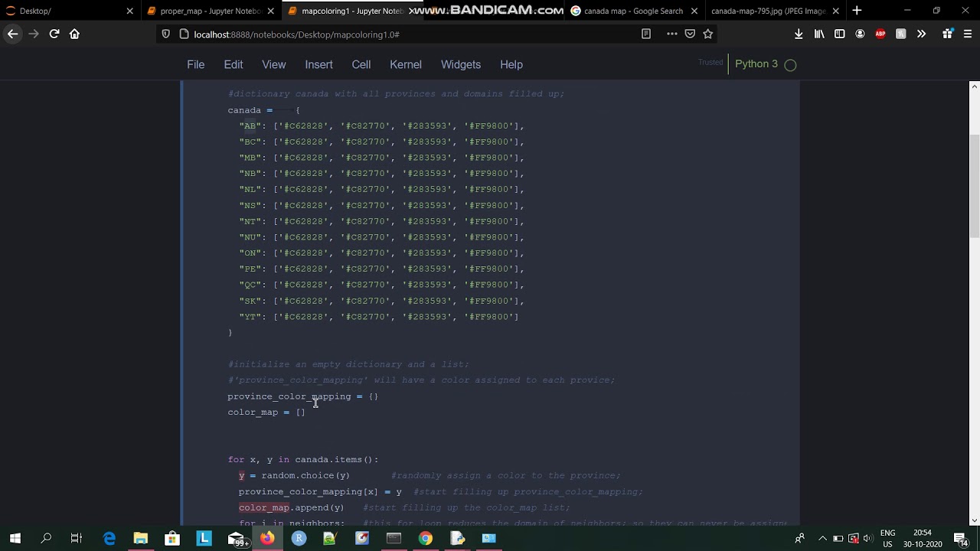Image resolution: width=980 pixels, height=551 pixels.
Task: Open the View menu
Action: coord(273,64)
